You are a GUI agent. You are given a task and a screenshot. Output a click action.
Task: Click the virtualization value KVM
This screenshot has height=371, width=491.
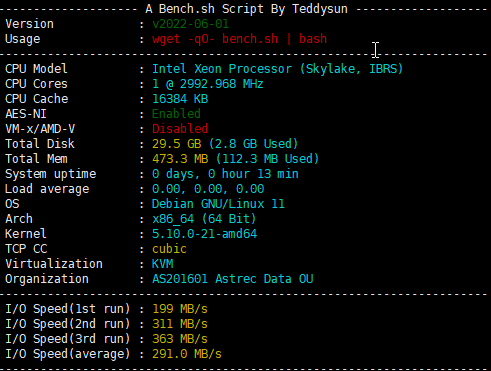pos(163,264)
